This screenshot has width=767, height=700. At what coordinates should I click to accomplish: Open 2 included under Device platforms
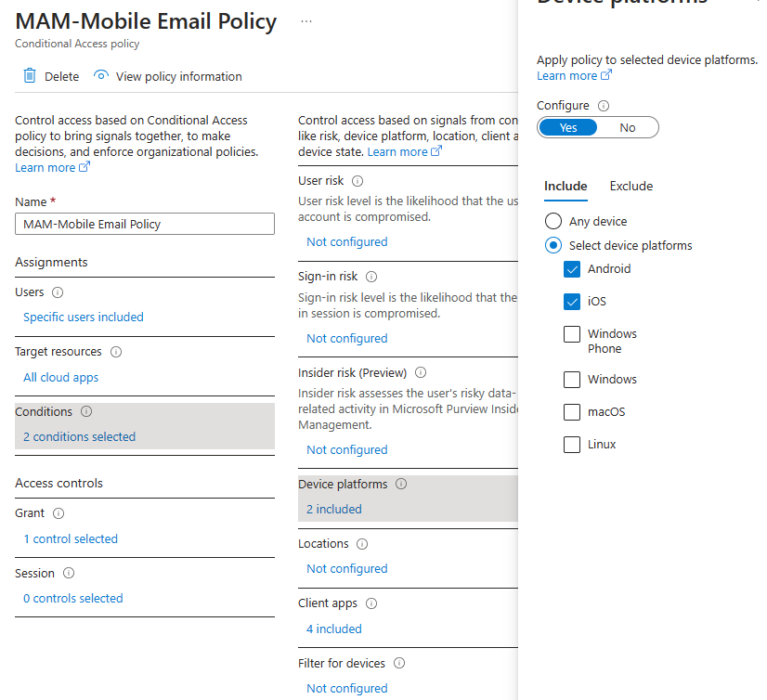point(334,510)
